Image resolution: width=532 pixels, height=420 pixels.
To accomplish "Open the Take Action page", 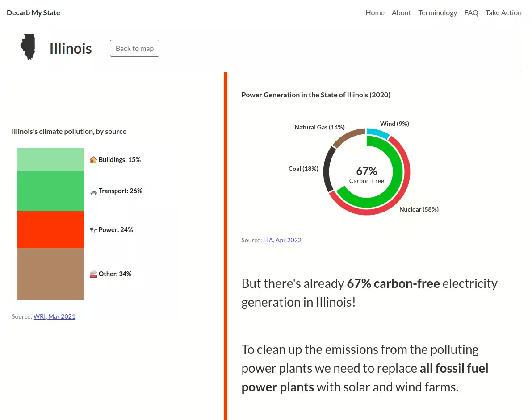I will (x=503, y=12).
